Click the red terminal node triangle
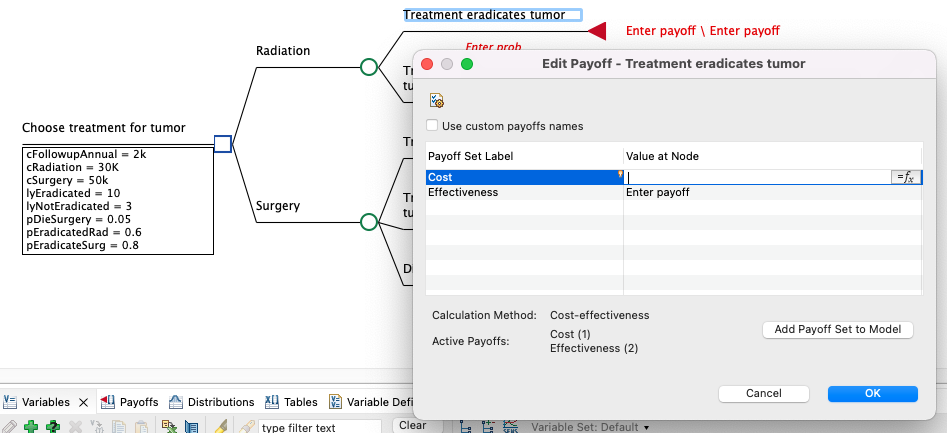 coord(597,31)
